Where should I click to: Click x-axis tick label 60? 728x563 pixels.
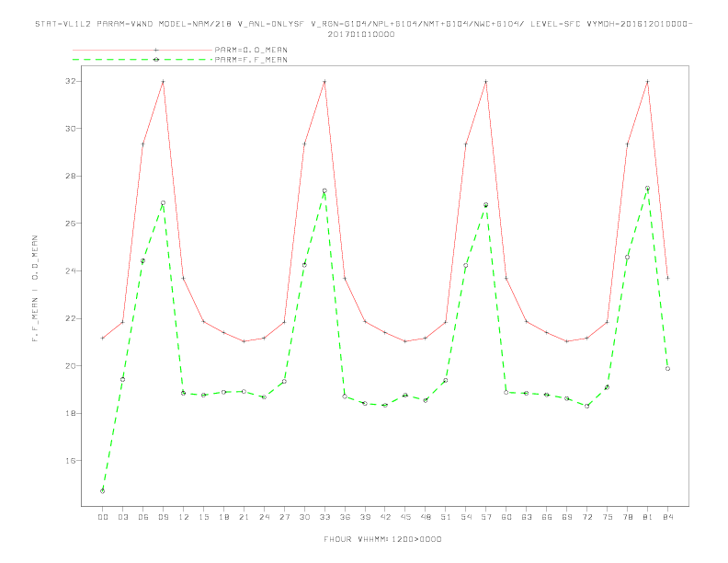[x=506, y=517]
